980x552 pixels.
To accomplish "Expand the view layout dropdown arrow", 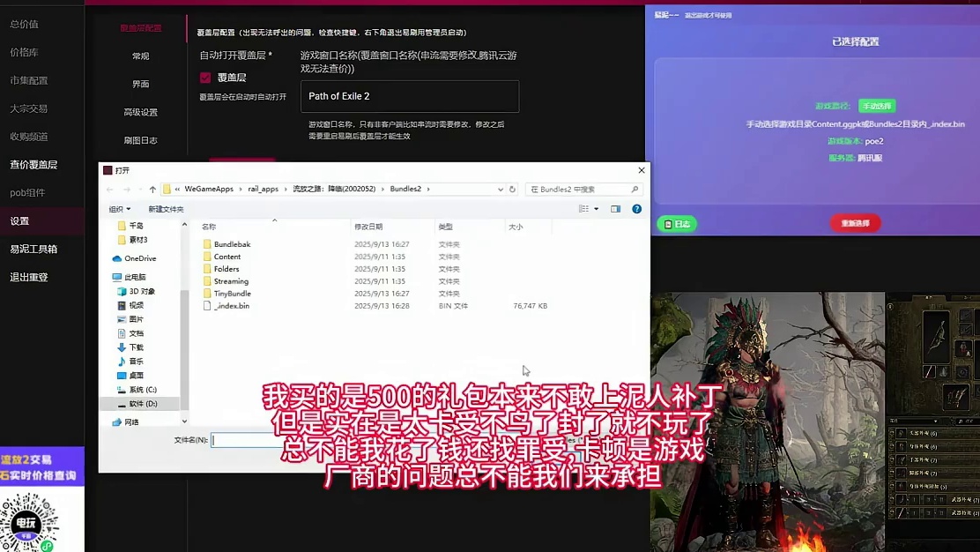I will coord(595,208).
